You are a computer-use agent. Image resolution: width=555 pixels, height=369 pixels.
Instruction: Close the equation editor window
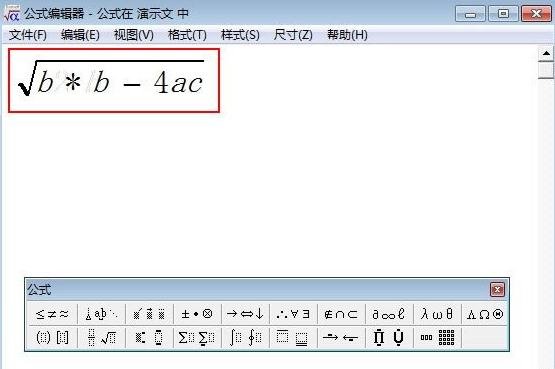536,14
